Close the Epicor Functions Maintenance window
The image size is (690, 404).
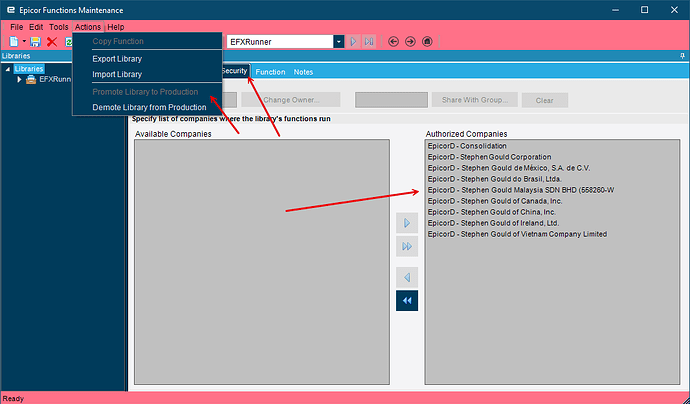coord(674,10)
